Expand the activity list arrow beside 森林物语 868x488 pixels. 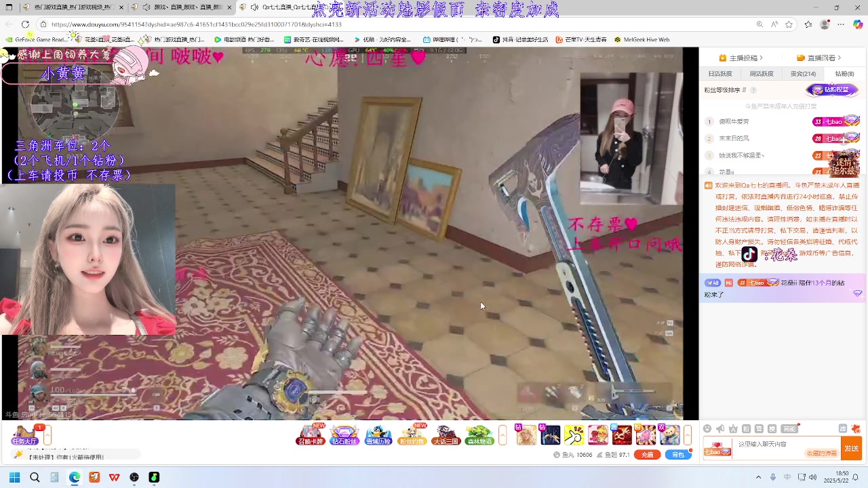502,434
